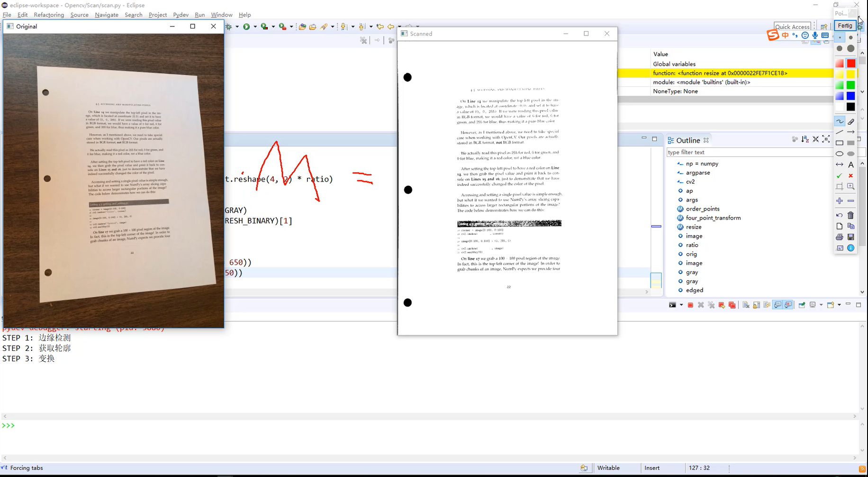Open the Refactoring menu
The height and width of the screenshot is (477, 868).
[49, 15]
